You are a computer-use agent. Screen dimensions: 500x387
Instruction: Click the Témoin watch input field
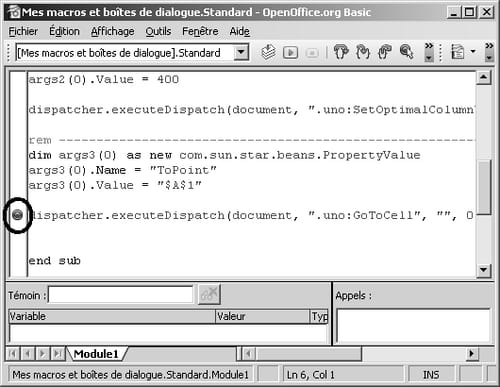coord(121,295)
